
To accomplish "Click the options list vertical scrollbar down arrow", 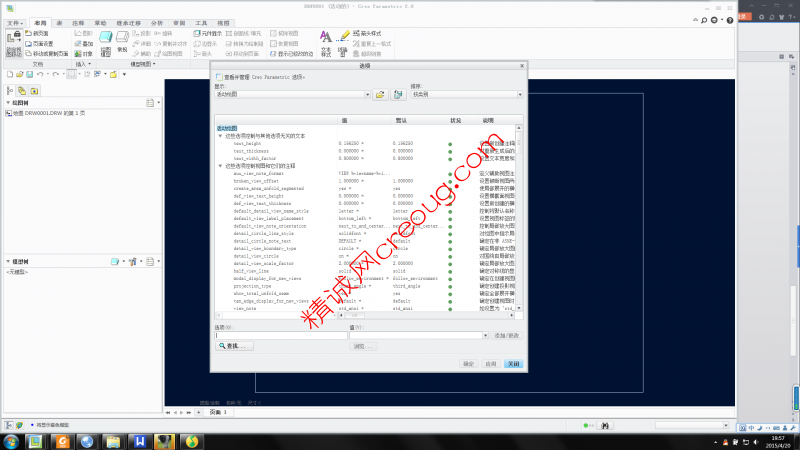I will click(519, 308).
